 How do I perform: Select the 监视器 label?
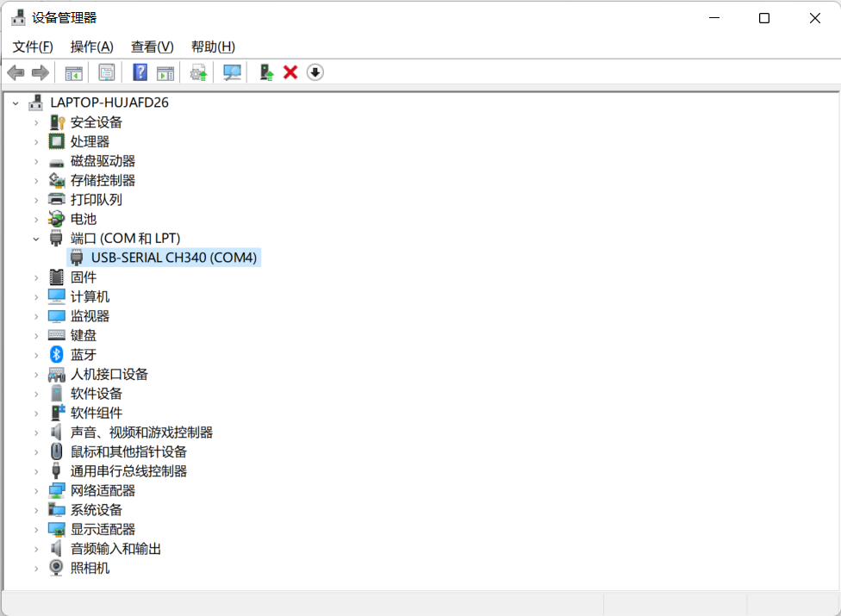90,316
